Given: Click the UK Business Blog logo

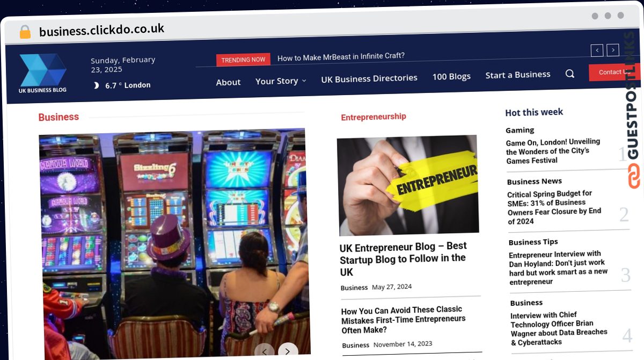Looking at the screenshot, I should (x=43, y=73).
